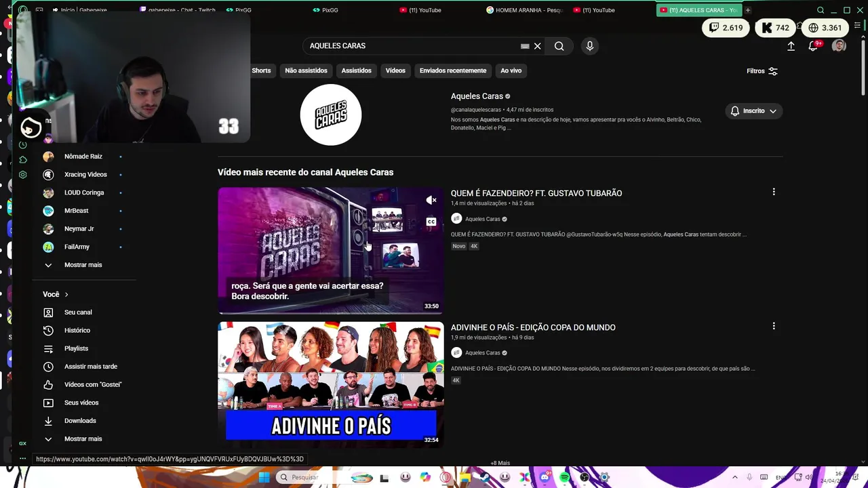The image size is (868, 488).
Task: Click the YouTube search magnifier button
Action: pyautogui.click(x=559, y=46)
